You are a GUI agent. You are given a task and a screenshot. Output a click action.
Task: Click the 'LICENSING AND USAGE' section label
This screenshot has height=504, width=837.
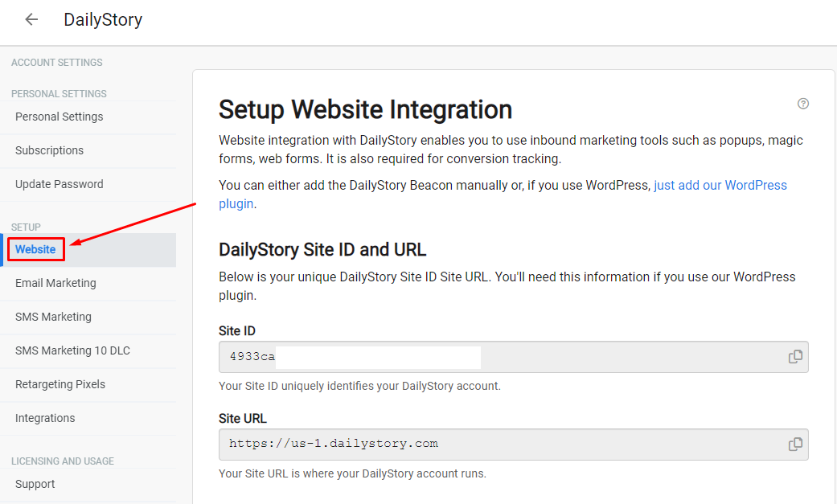[63, 461]
